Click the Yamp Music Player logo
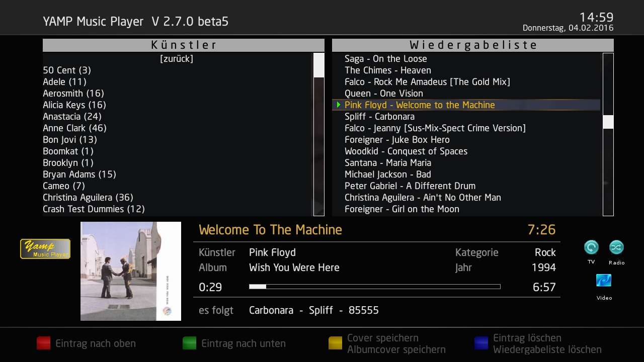Image resolution: width=644 pixels, height=362 pixels. 45,249
